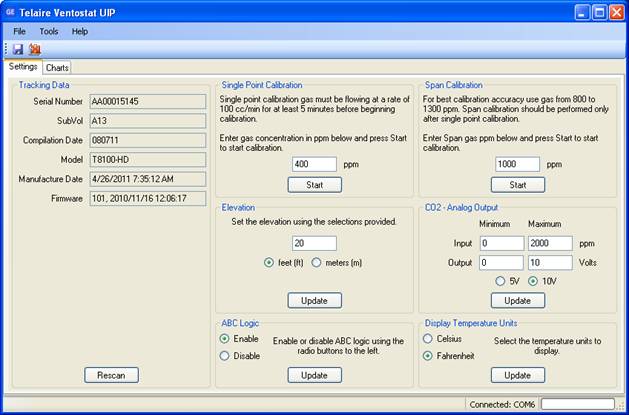The image size is (629, 415).
Task: Set display temperature to Celsius
Action: 429,338
